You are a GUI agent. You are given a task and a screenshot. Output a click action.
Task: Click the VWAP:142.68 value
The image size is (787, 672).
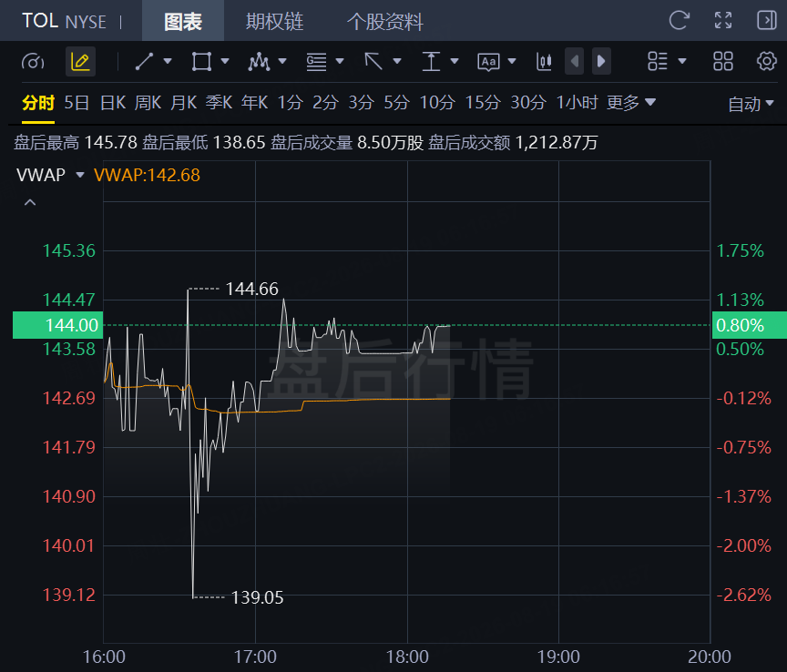(147, 175)
